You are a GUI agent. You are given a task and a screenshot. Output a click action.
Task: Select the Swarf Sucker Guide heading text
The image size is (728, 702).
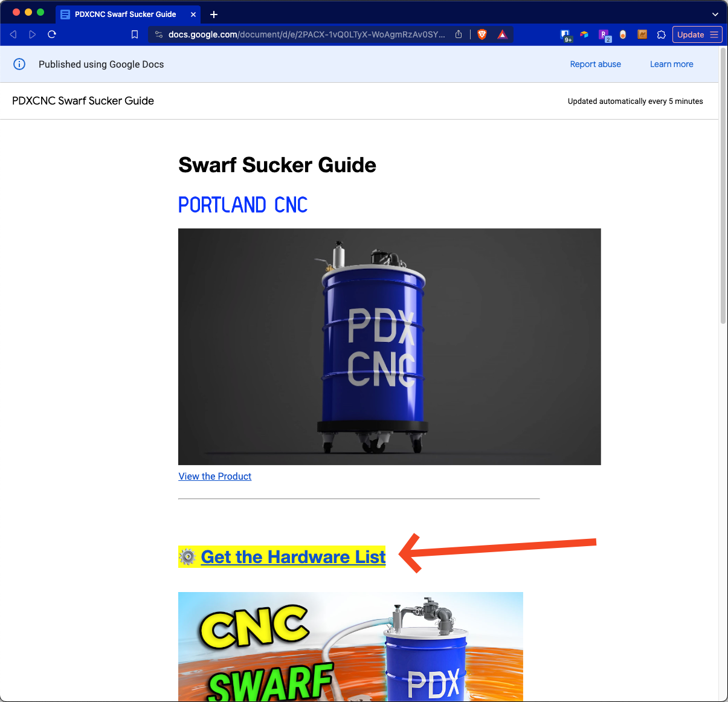pyautogui.click(x=277, y=165)
